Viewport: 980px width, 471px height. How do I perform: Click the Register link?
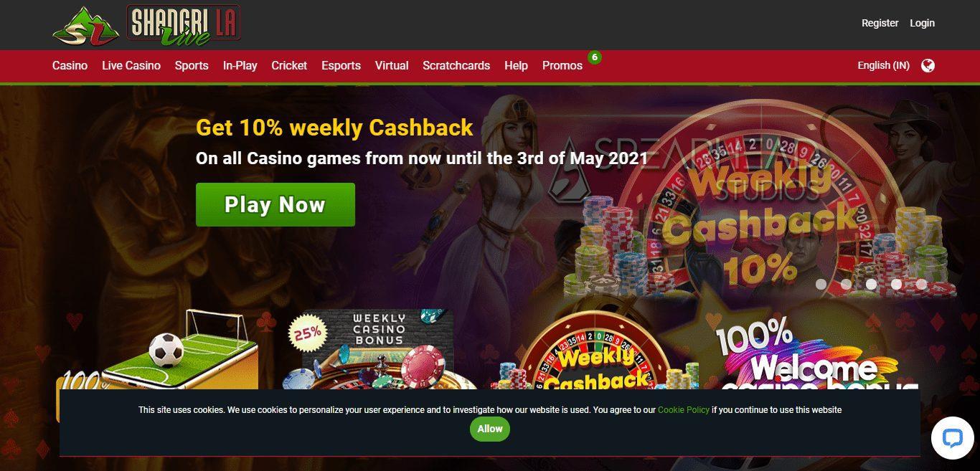[x=880, y=23]
